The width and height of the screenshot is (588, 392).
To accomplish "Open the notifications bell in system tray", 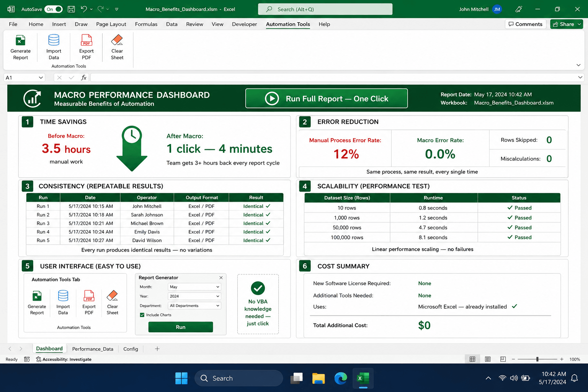I will click(x=574, y=378).
